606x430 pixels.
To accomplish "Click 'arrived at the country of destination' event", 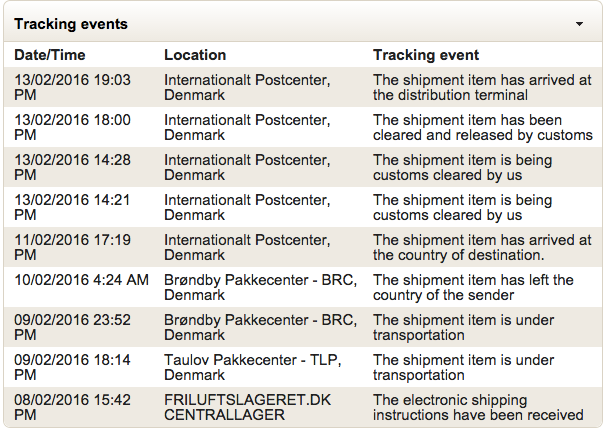I will (x=482, y=247).
